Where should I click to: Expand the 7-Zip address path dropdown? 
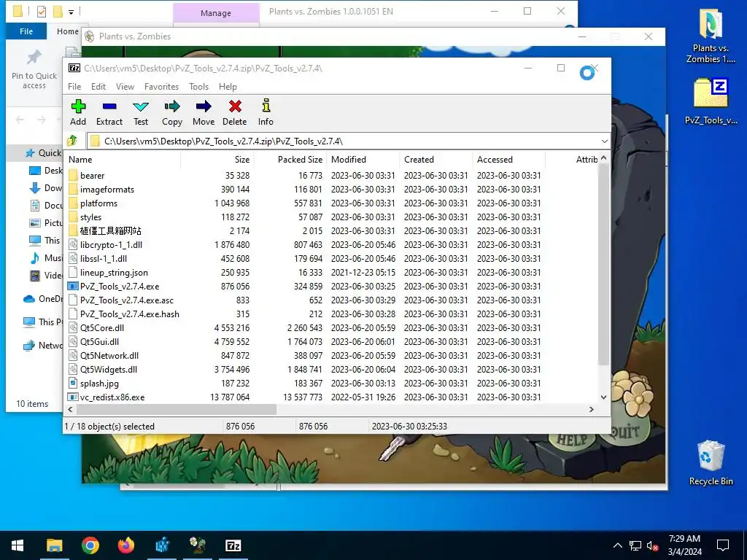604,141
